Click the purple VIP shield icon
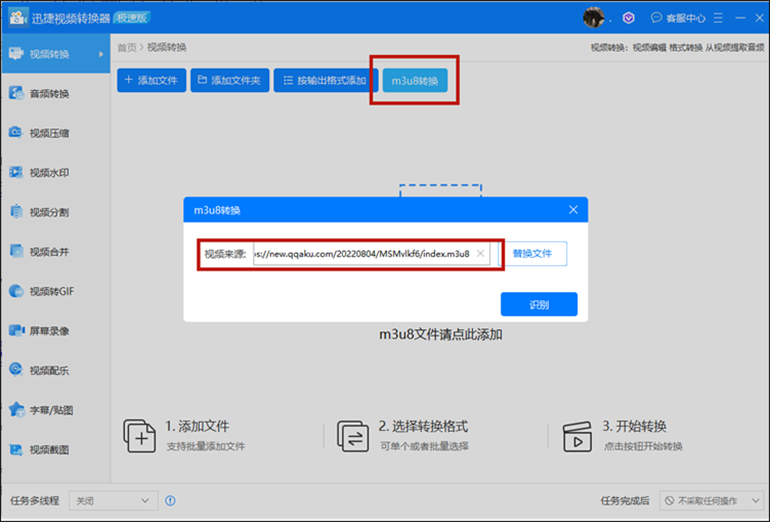770x522 pixels. (x=629, y=18)
